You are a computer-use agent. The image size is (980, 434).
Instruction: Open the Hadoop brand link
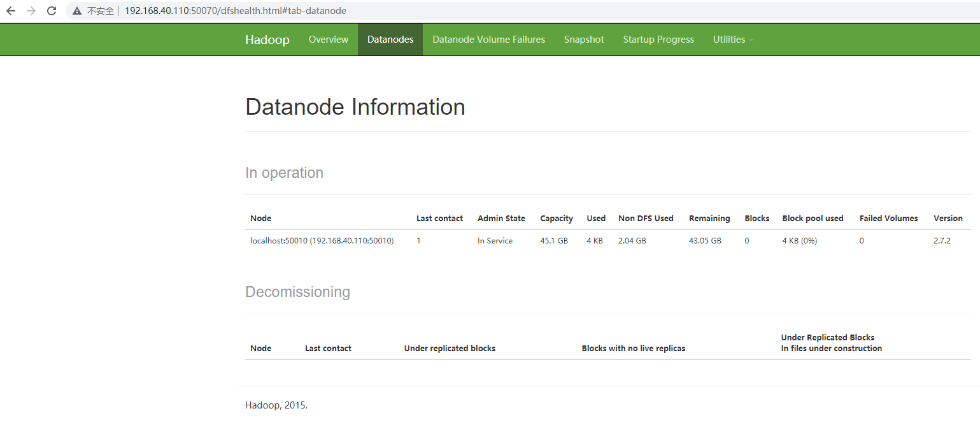[x=267, y=40]
